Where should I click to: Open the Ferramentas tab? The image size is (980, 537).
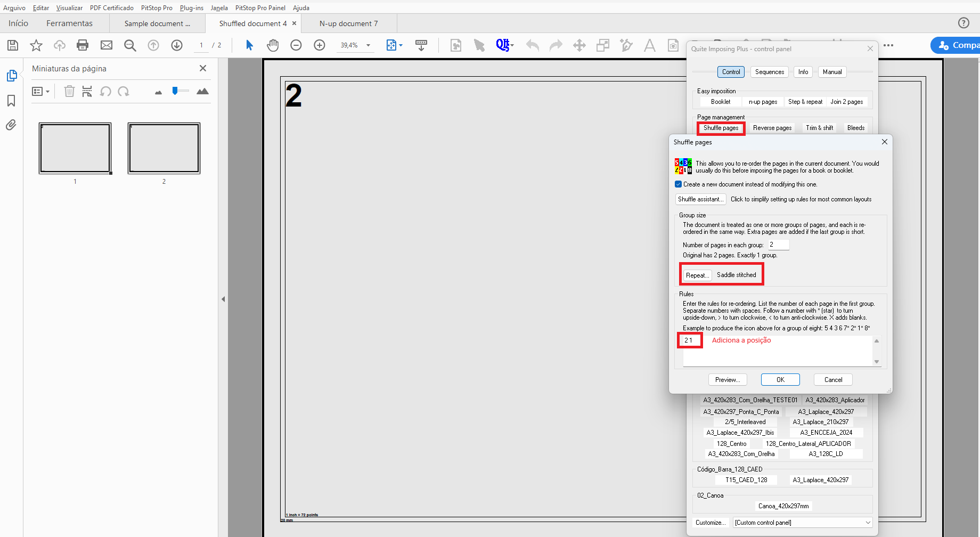(x=69, y=23)
